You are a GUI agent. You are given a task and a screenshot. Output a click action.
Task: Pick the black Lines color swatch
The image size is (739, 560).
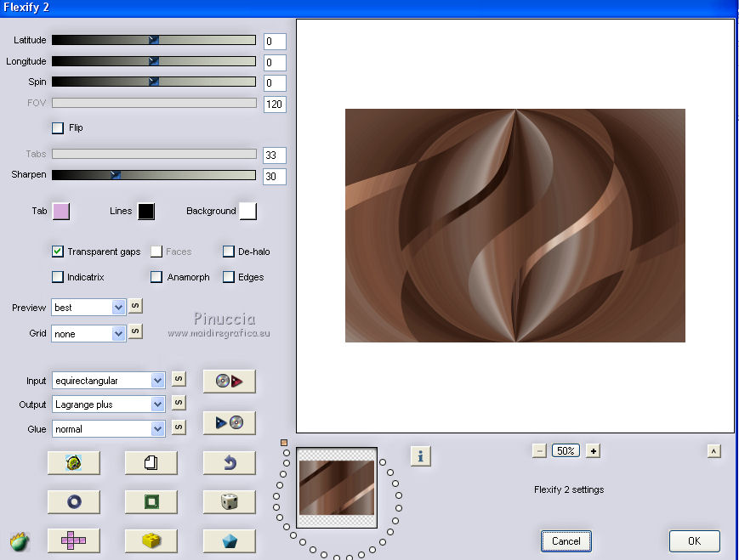coord(146,212)
